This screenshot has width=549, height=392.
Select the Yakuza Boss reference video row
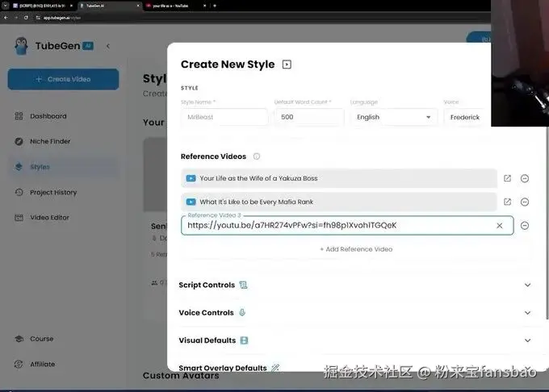tap(339, 178)
